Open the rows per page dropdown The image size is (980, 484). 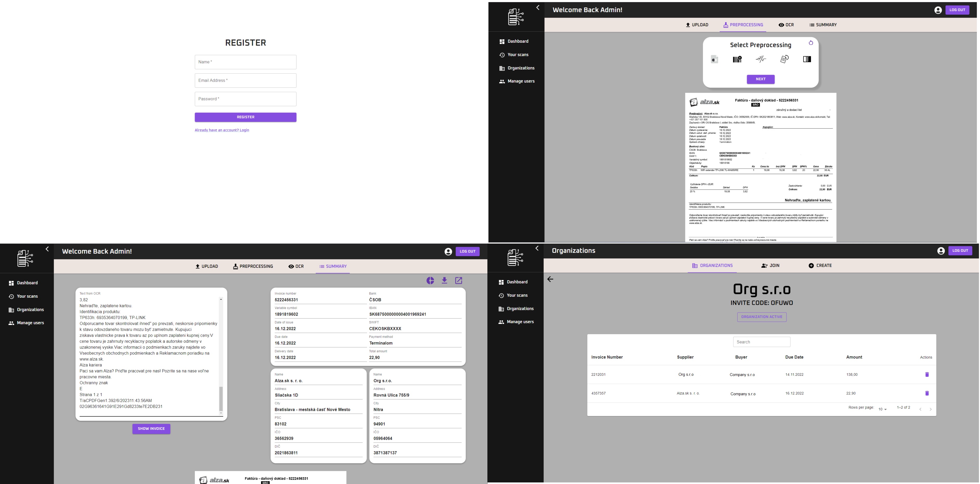tap(883, 410)
